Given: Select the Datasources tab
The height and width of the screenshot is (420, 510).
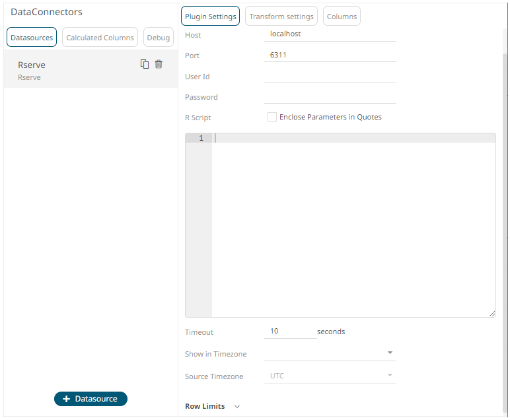Looking at the screenshot, I should [x=32, y=38].
